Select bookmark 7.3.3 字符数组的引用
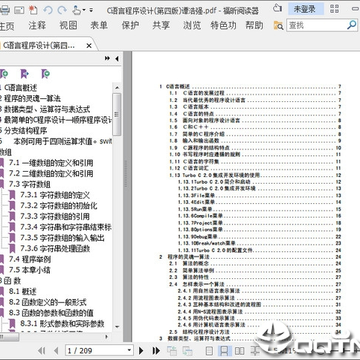The height and width of the screenshot is (360, 360). [55, 216]
